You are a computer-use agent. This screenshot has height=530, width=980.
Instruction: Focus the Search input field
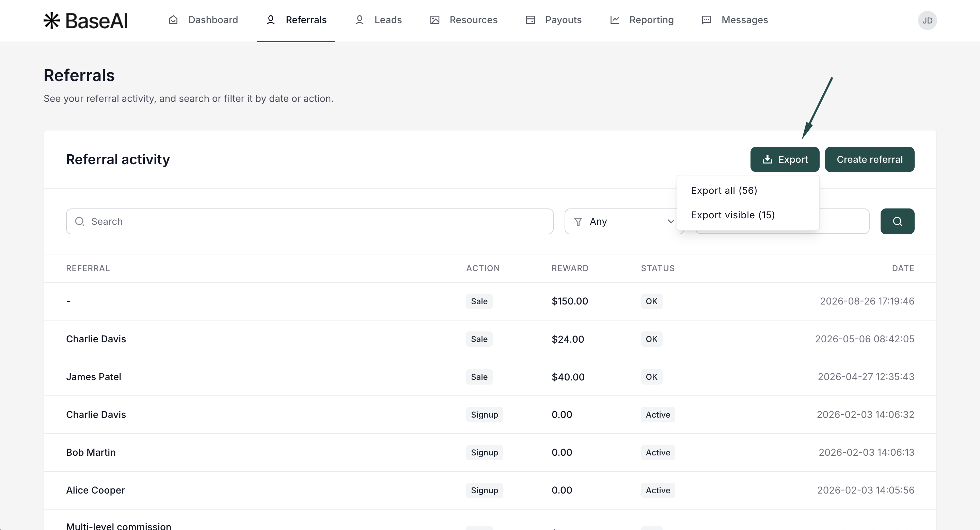[x=310, y=221]
